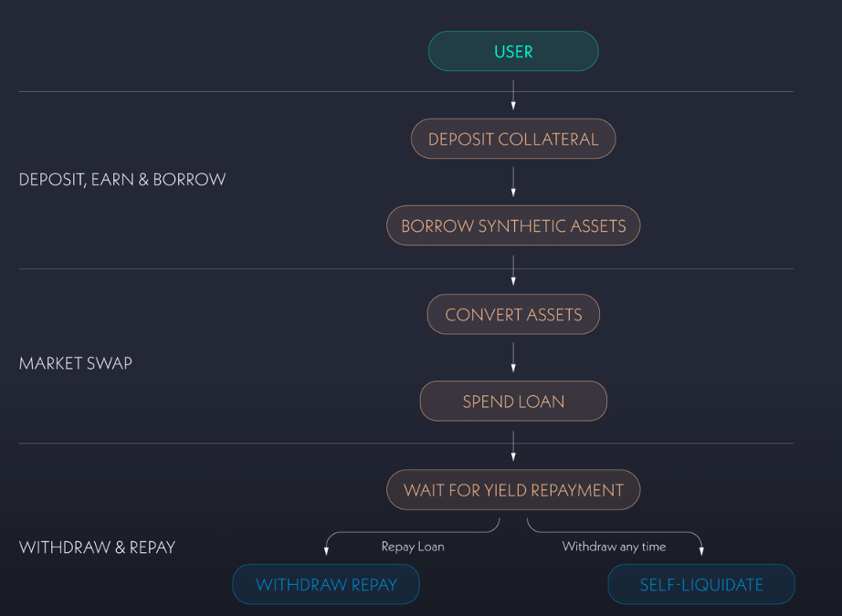Click arrow from BORROW SYNTHETIC ASSETS to CONVERT ASSETS
Screen dimensions: 842x616
[513, 270]
